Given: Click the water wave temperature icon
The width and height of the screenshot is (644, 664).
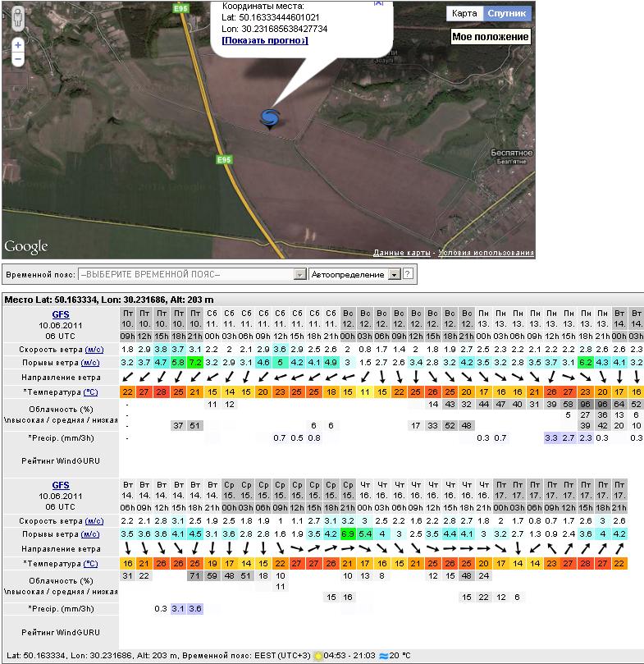Looking at the screenshot, I should 383,655.
